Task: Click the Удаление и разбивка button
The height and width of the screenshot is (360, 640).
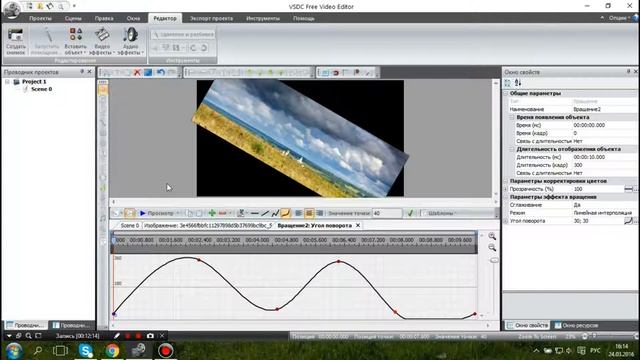Action: coord(183,35)
